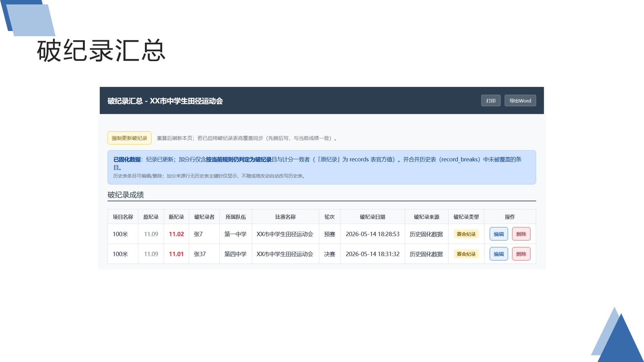The width and height of the screenshot is (644, 362).
Task: Click the 强制更新破纪录 button
Action: tap(129, 138)
